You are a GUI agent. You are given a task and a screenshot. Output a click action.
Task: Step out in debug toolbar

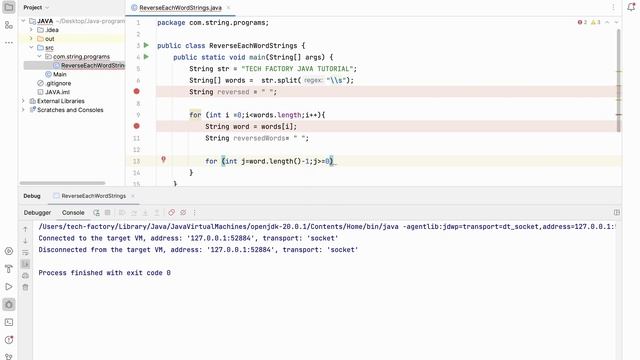click(157, 213)
